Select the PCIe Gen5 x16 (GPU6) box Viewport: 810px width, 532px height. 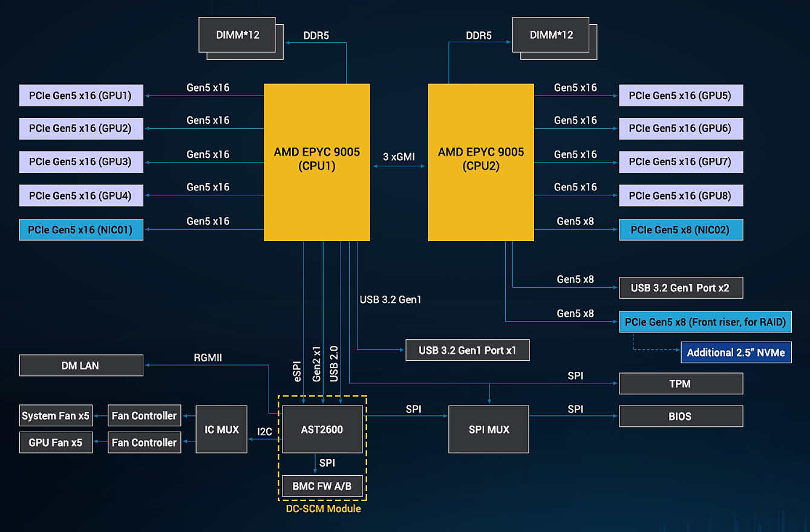(681, 129)
